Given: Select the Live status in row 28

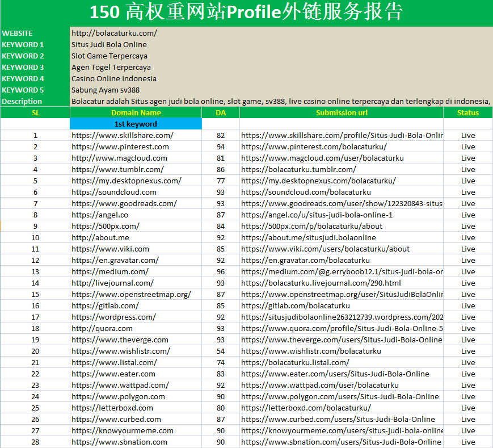Looking at the screenshot, I should point(468,442).
